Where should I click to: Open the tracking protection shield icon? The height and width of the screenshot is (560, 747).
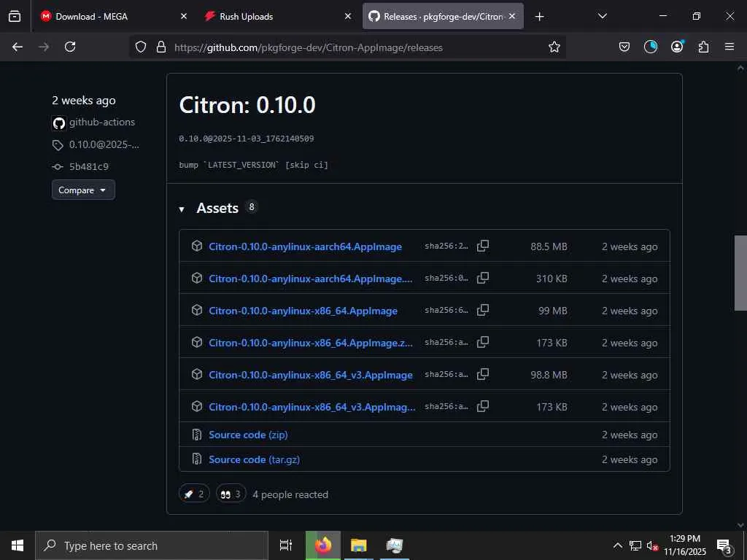point(141,47)
